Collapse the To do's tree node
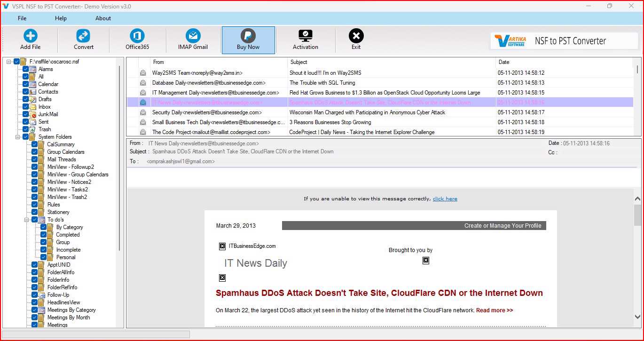Image resolution: width=644 pixels, height=341 pixels. 27,220
